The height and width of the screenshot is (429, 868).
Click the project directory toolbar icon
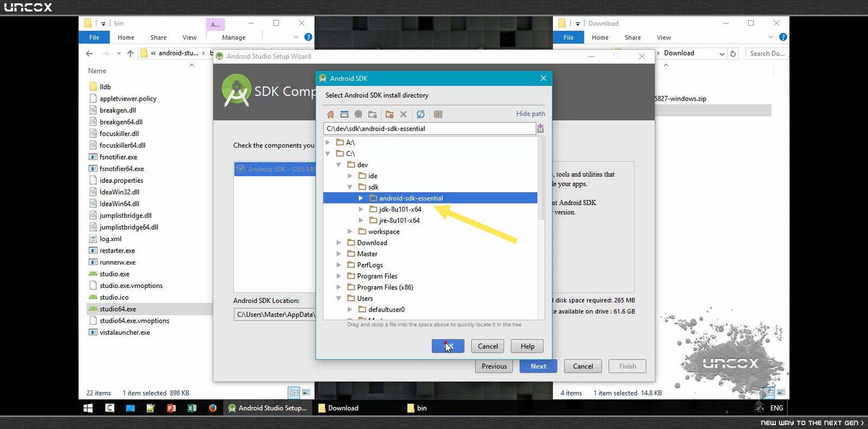point(359,114)
